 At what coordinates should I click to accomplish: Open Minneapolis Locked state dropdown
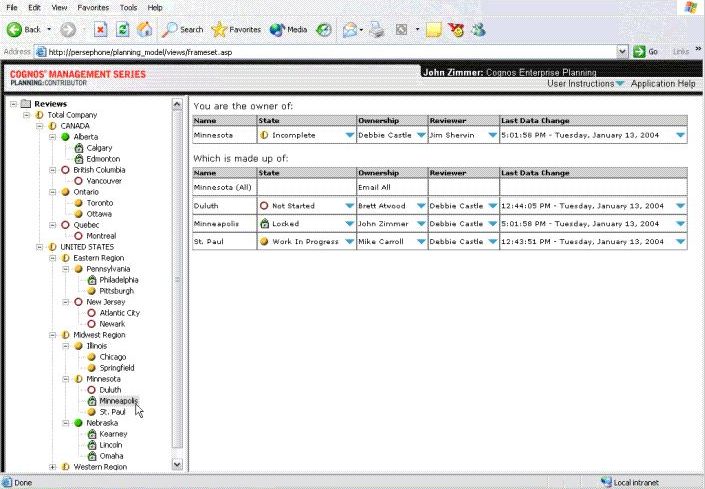[x=349, y=224]
